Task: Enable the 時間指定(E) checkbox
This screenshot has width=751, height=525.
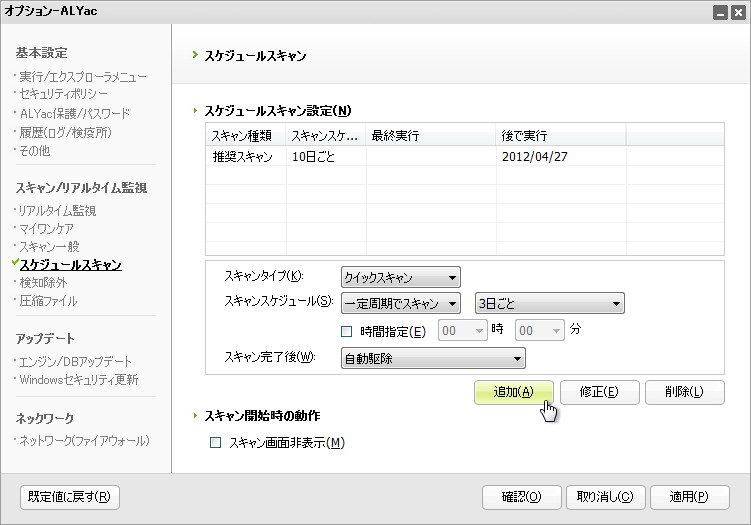Action: (x=346, y=331)
